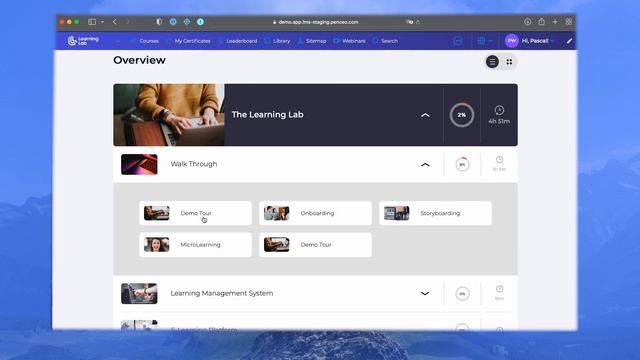Click the translate icon in address bar
The image size is (640, 360).
410,22
